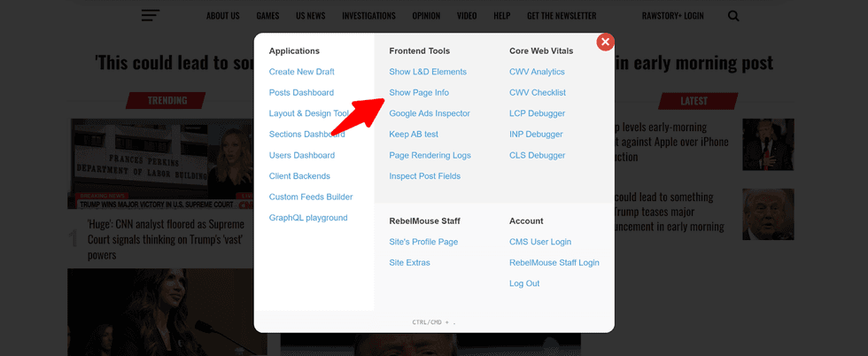
Task: Open GraphQL playground
Action: point(308,218)
